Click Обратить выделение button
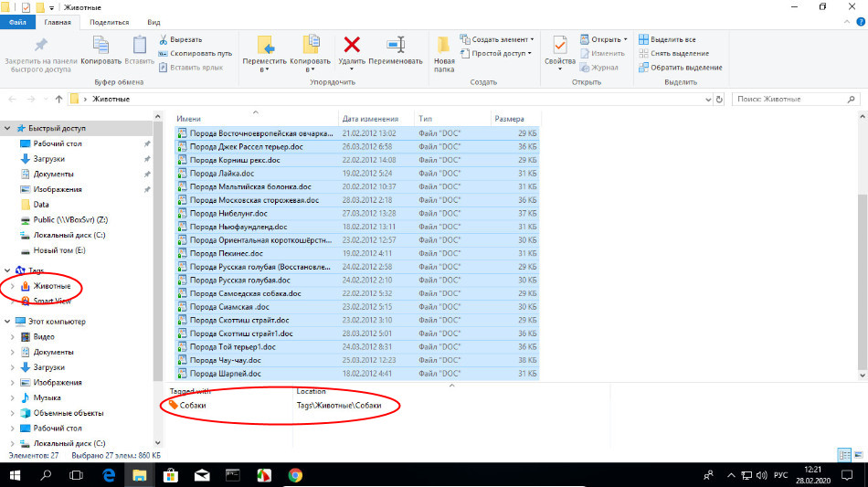 point(681,68)
